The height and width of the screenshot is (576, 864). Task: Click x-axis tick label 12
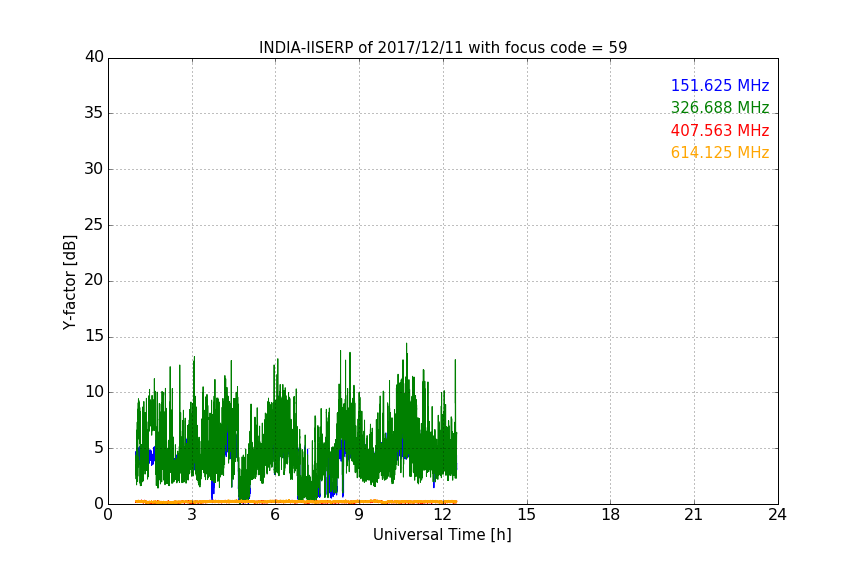click(x=443, y=515)
